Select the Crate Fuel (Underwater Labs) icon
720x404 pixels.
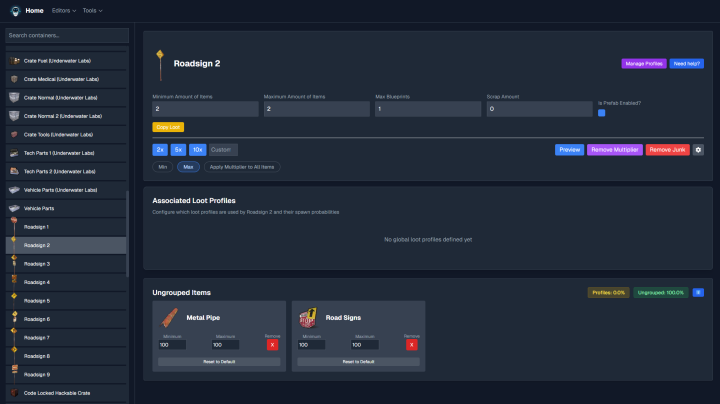[14, 61]
